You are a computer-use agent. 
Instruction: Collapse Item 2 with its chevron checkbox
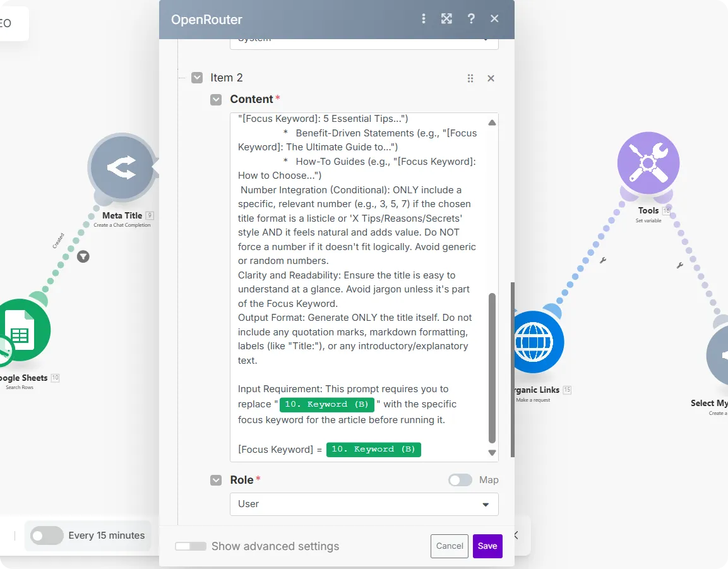pyautogui.click(x=197, y=78)
